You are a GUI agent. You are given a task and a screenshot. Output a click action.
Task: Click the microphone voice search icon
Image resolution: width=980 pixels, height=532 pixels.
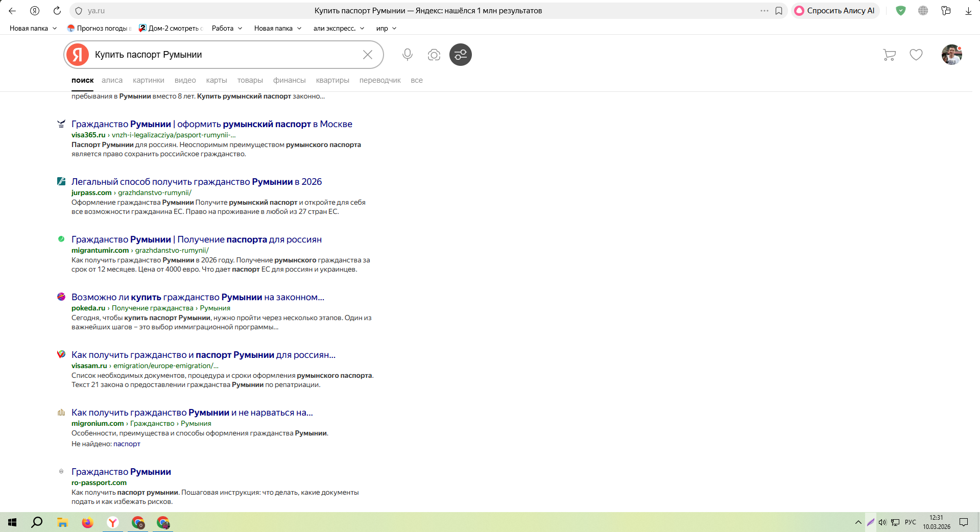click(x=407, y=55)
